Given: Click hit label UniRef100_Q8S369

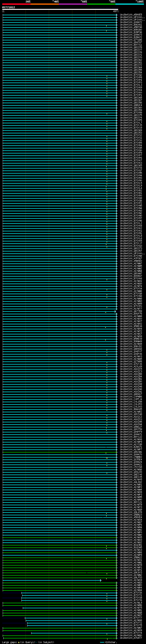Looking at the screenshot, I should [x=131, y=130].
